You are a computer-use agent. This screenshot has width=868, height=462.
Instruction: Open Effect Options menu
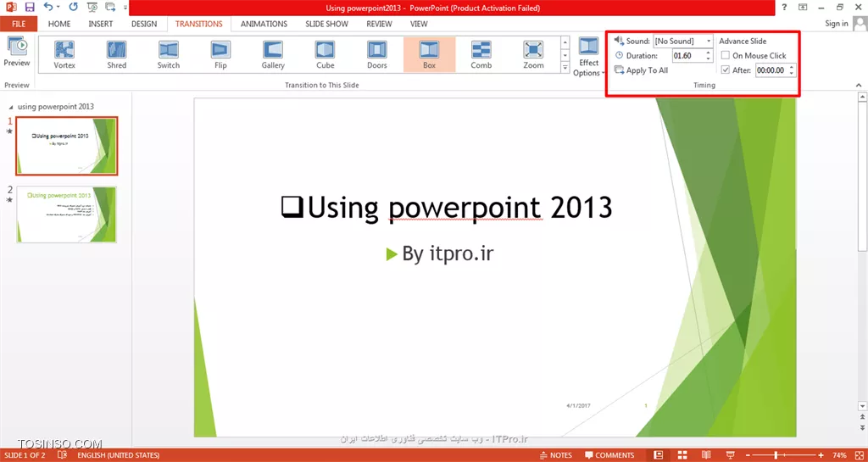pyautogui.click(x=589, y=57)
